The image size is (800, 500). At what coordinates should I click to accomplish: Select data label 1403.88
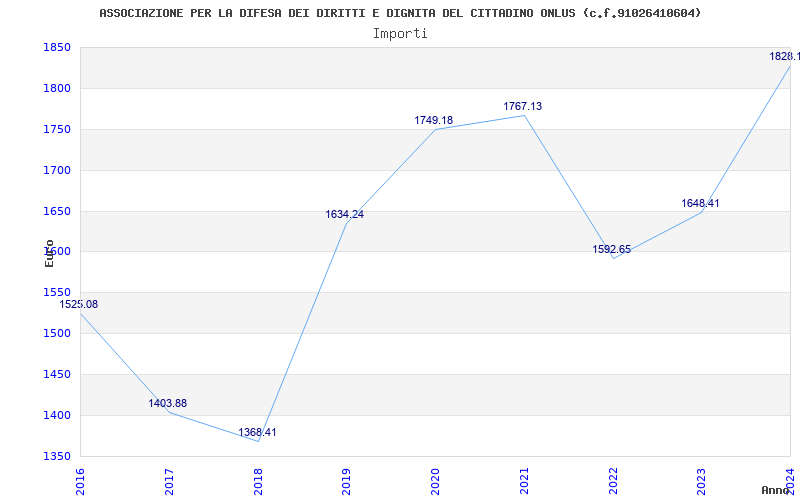click(x=168, y=404)
